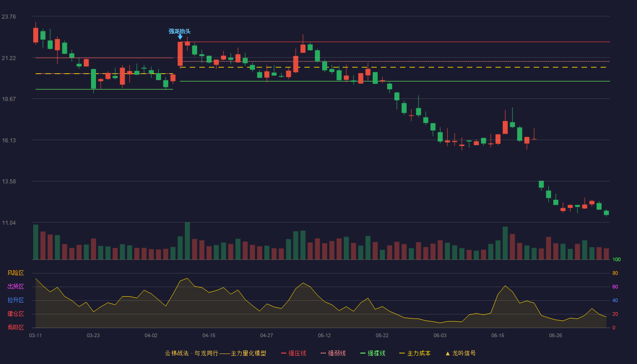Click the first red candlestick at 03-11
Screen dimensions: 637x364
point(35,35)
